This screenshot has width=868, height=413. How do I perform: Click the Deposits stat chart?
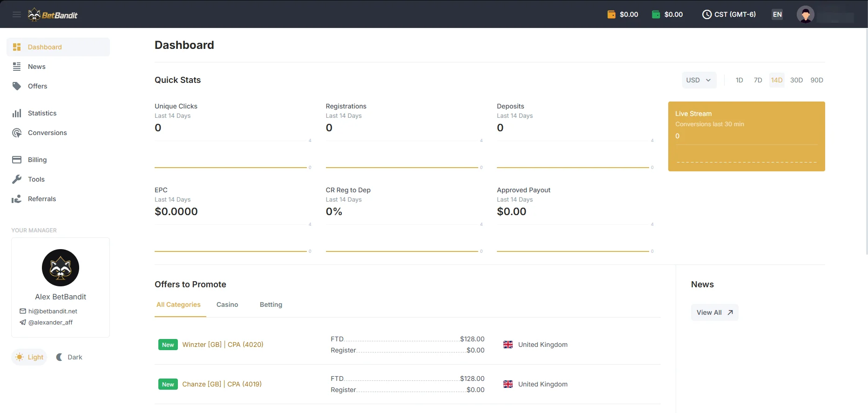[575, 154]
